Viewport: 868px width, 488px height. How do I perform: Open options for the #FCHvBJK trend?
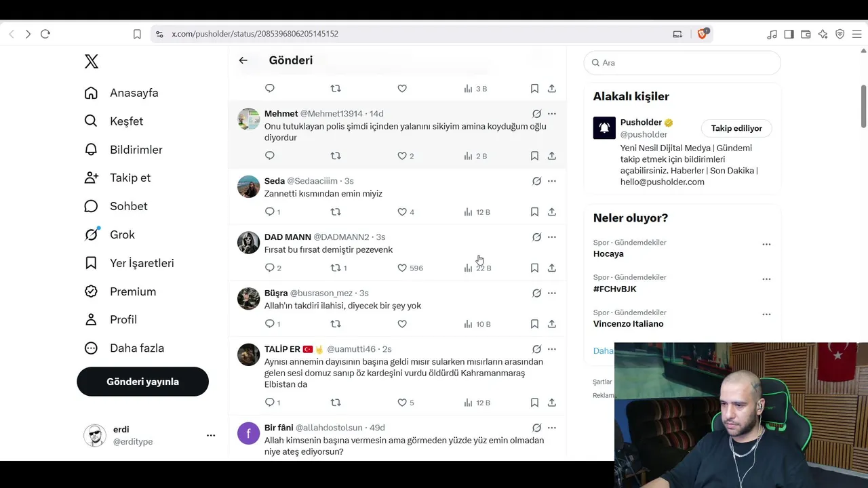pyautogui.click(x=766, y=279)
